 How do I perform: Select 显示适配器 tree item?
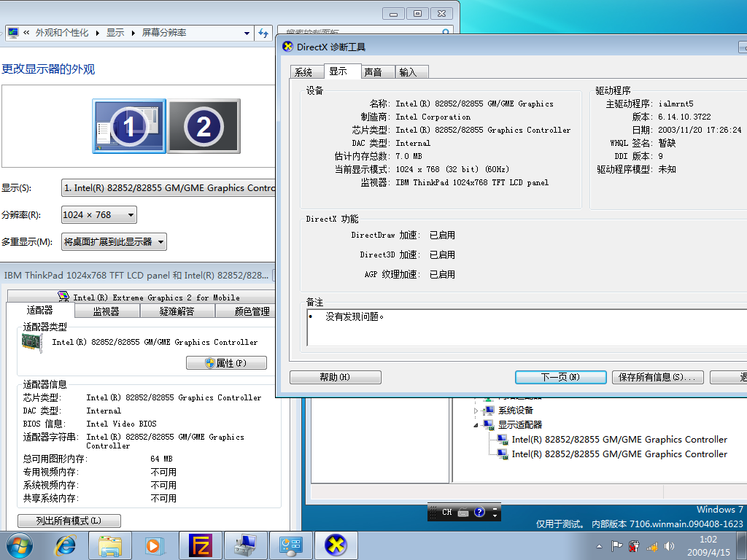(x=519, y=425)
